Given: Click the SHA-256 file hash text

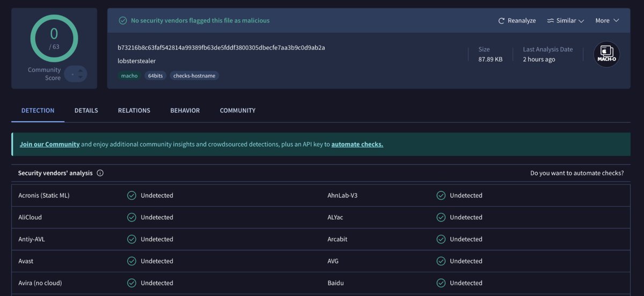Looking at the screenshot, I should pyautogui.click(x=221, y=47).
